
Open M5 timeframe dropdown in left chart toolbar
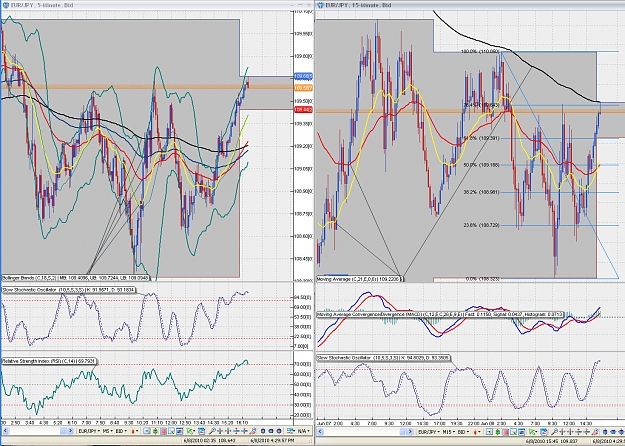point(108,431)
